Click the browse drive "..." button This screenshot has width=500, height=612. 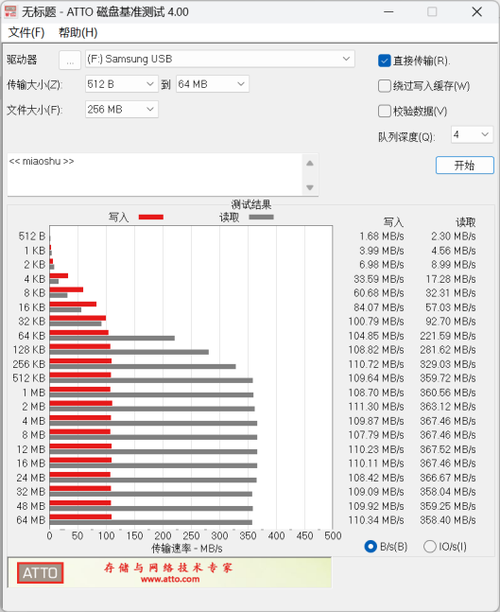pos(70,60)
